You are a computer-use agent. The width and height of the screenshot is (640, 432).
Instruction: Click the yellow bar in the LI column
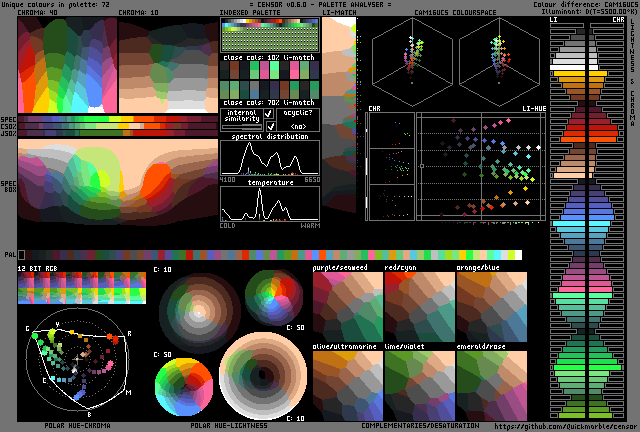[x=569, y=73]
